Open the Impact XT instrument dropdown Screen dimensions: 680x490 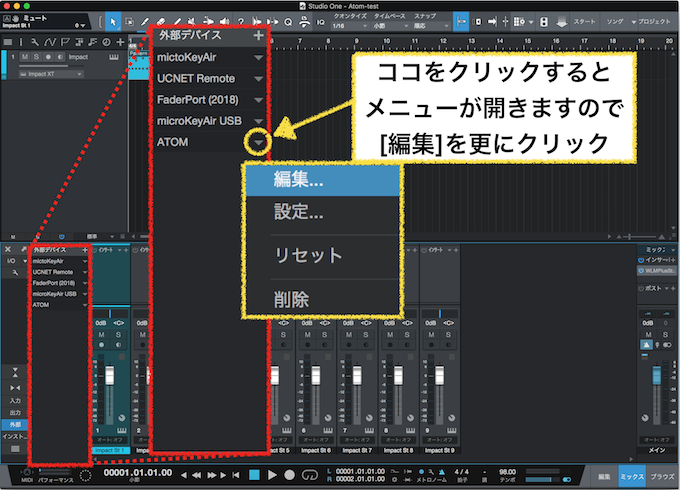(51, 74)
